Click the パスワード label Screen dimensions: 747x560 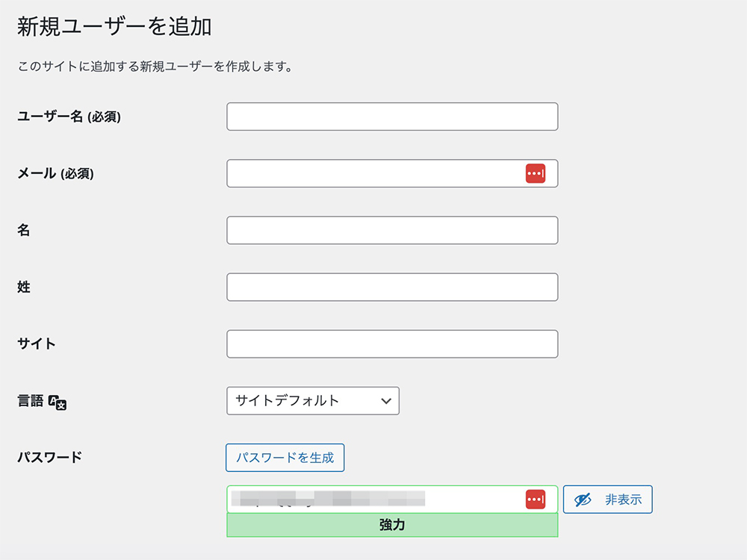coord(49,458)
